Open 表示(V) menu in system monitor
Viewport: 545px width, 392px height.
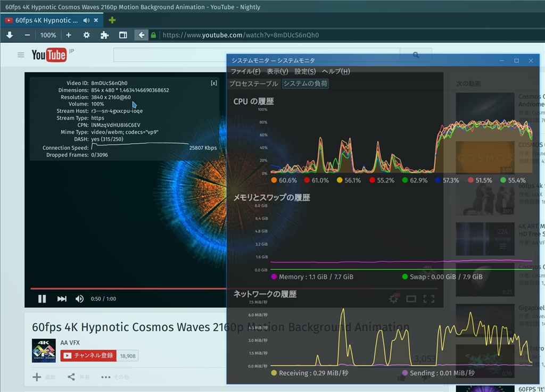coord(277,71)
